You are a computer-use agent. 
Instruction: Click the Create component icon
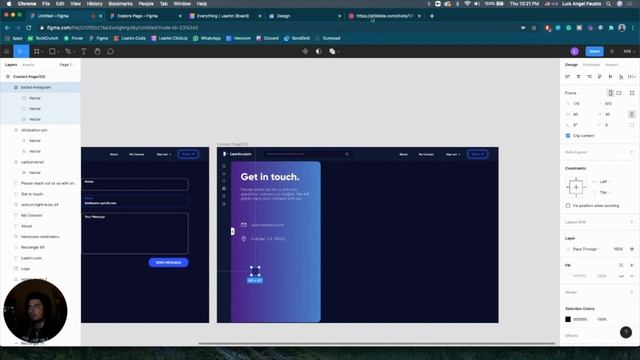(305, 51)
